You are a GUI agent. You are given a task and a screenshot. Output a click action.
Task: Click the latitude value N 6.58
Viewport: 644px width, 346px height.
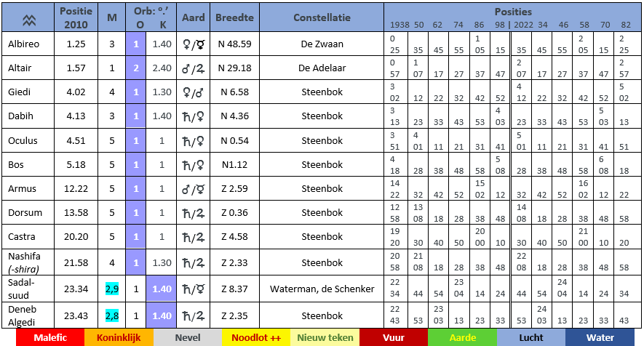pos(234,92)
